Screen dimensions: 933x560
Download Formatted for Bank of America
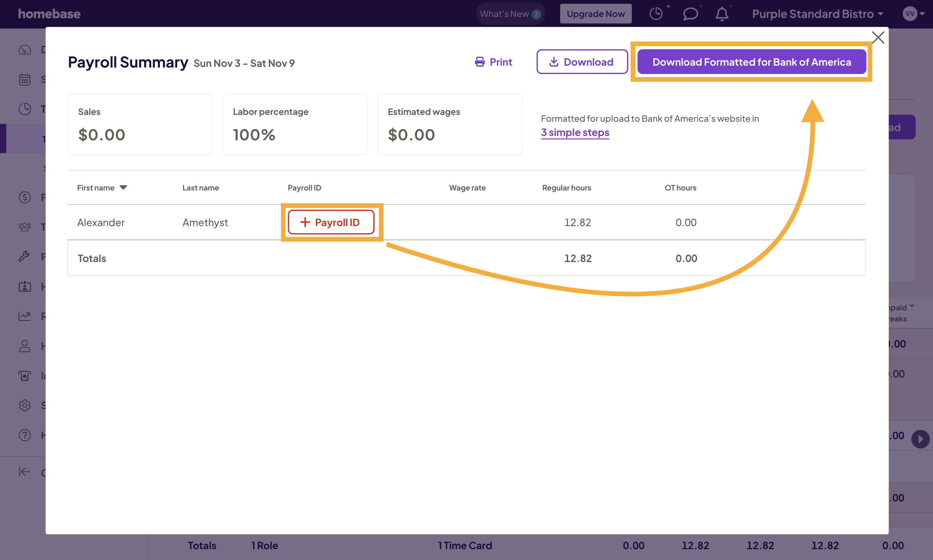coord(751,62)
